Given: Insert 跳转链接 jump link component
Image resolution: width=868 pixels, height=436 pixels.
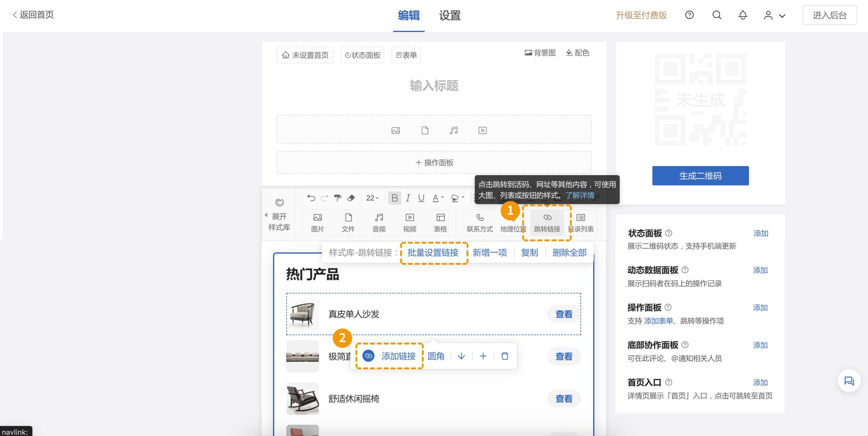Looking at the screenshot, I should [x=547, y=223].
